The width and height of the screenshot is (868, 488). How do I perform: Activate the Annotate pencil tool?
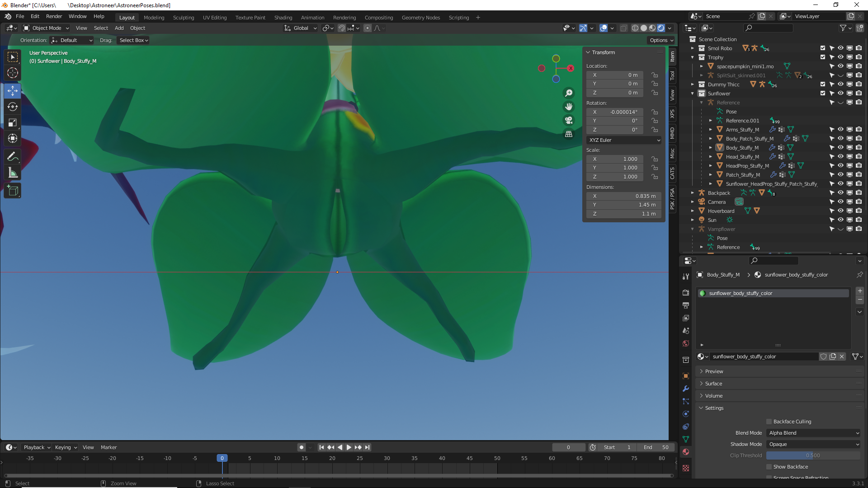13,157
